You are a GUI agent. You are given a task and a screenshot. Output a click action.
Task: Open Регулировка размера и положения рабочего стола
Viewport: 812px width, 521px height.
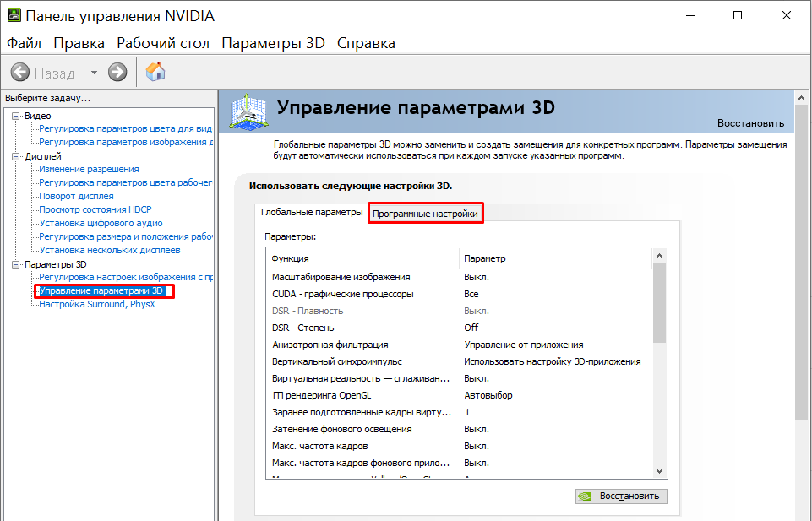[x=125, y=236]
